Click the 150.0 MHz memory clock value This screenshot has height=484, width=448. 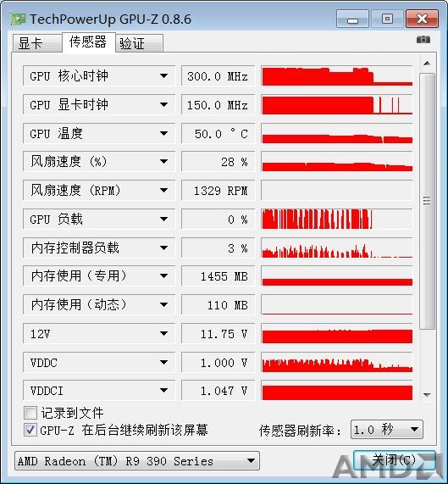[x=218, y=105]
